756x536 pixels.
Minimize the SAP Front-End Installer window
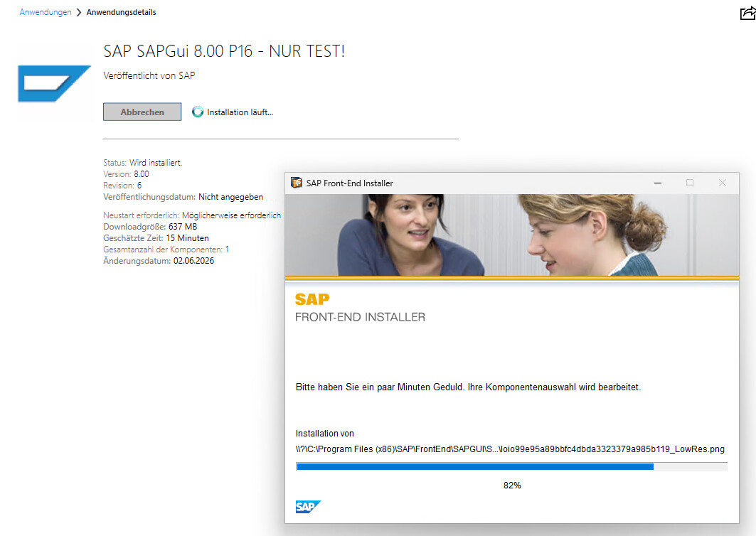point(658,183)
